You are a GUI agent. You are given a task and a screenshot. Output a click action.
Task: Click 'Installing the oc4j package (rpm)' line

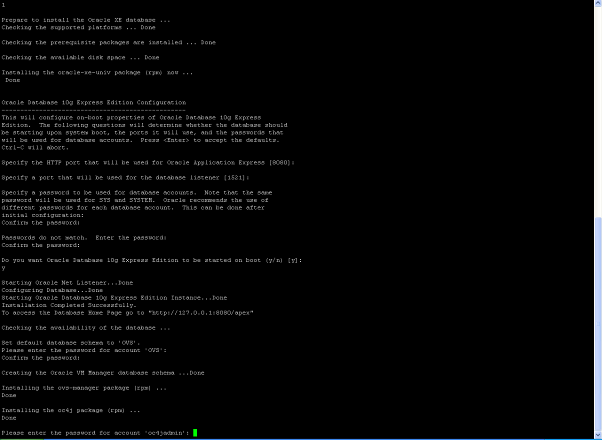point(71,410)
